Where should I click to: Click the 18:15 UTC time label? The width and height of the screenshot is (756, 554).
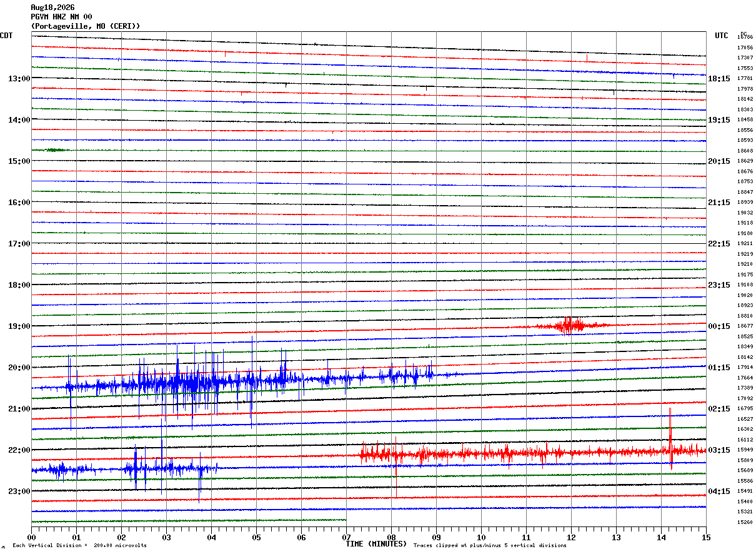coord(719,79)
